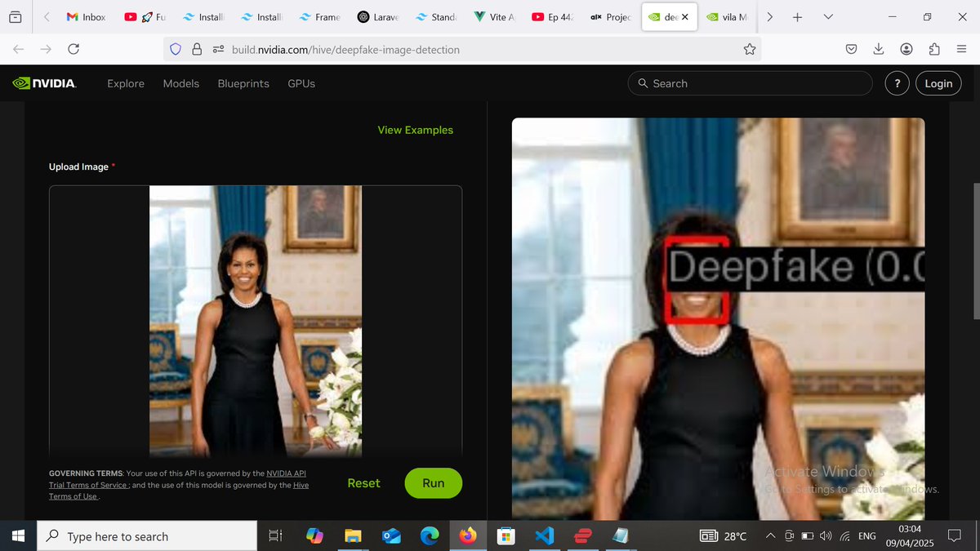Close the active deepfake detection tab
This screenshot has height=551, width=980.
tap(684, 17)
